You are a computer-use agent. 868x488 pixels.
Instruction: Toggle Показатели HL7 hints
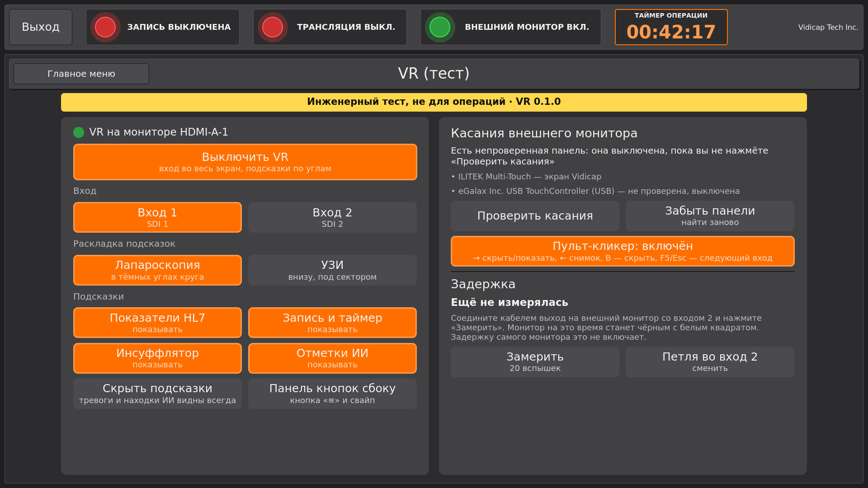[157, 323]
